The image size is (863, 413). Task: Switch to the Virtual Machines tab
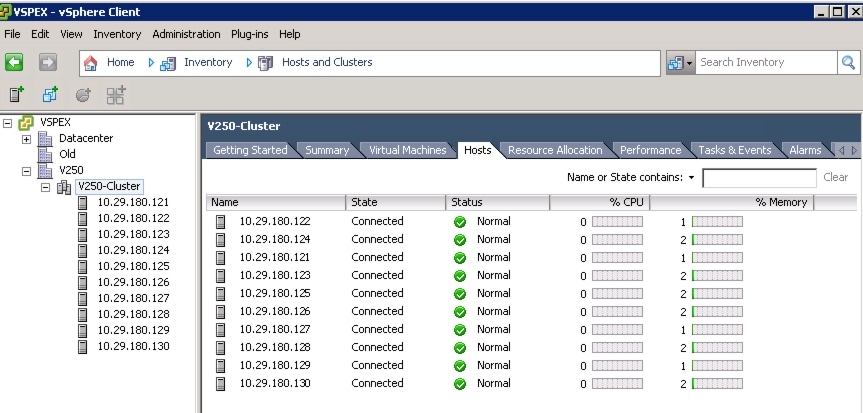(407, 150)
